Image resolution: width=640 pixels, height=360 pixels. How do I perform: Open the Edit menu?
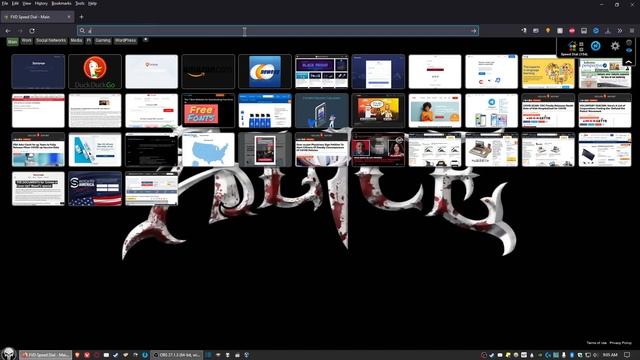15,3
